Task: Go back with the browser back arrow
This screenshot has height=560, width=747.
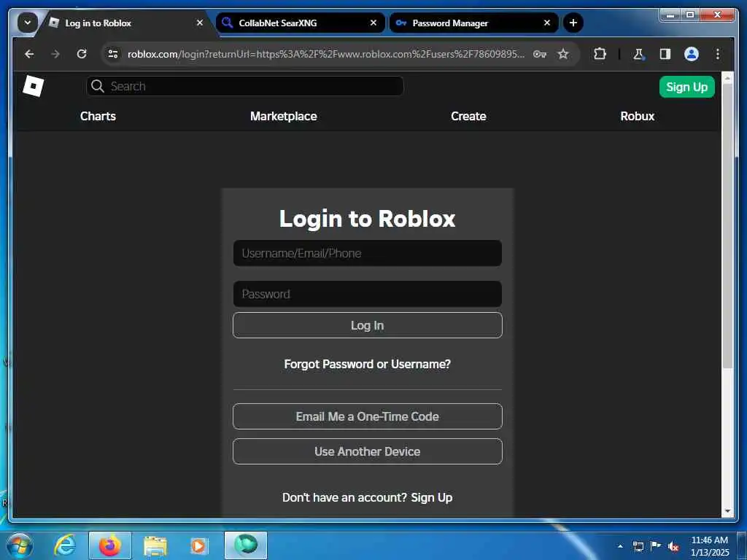Action: click(x=29, y=54)
